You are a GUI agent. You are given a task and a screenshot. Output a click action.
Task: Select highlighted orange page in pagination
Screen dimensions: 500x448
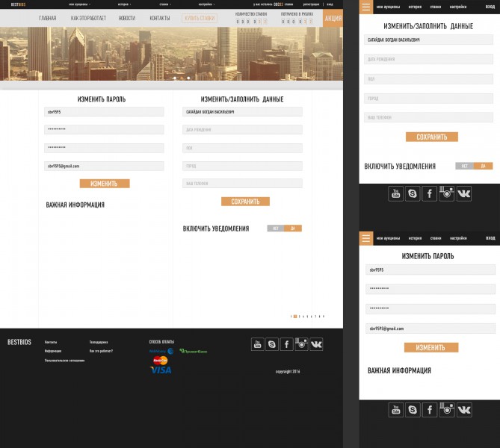(295, 317)
